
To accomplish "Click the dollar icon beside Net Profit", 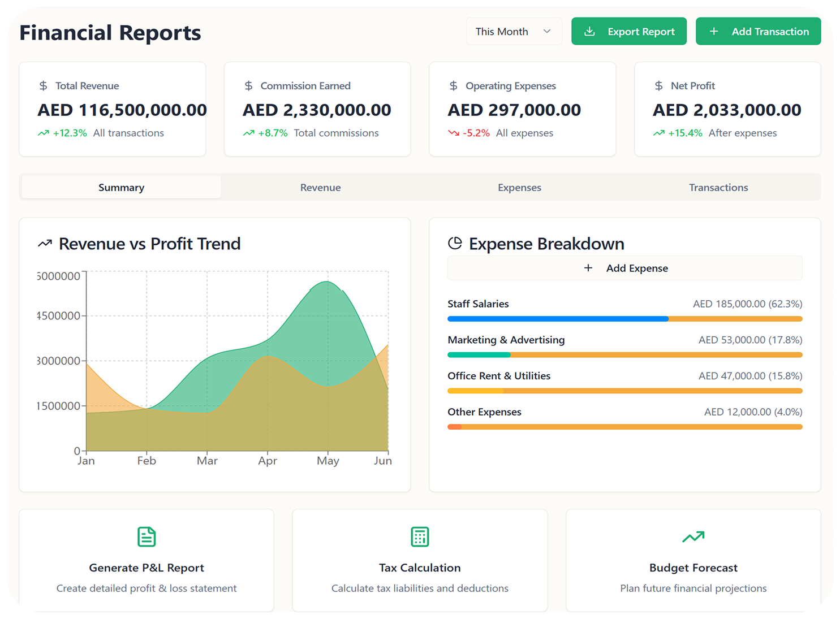I will 658,86.
